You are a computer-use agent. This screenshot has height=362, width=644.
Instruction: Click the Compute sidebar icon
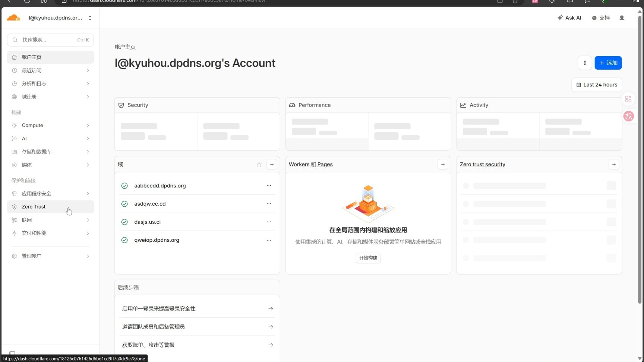[14, 125]
